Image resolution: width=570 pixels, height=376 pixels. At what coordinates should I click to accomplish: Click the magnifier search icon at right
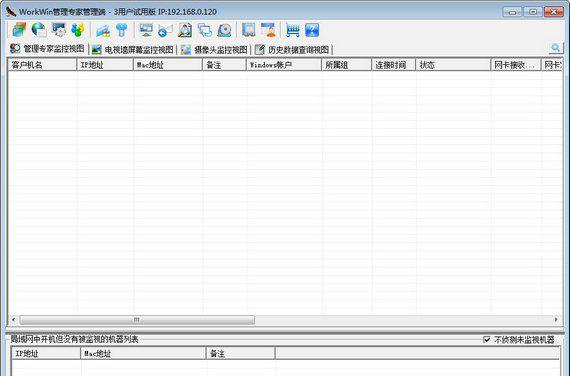click(x=555, y=48)
